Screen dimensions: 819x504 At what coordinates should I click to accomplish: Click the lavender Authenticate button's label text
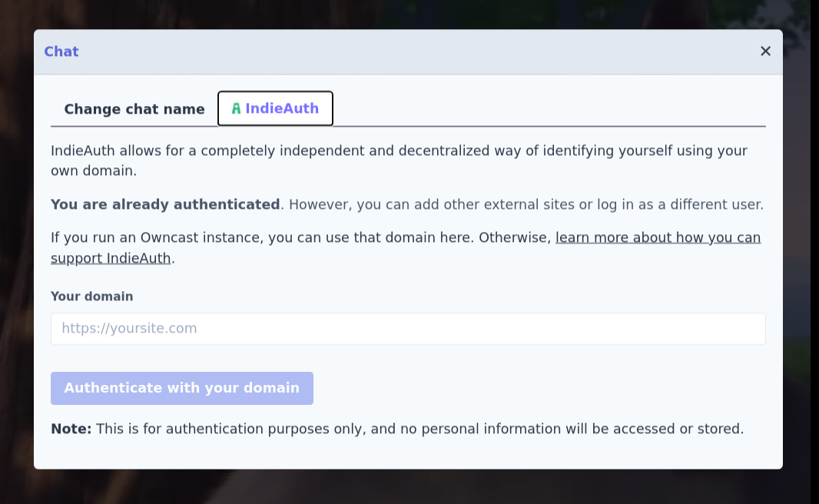(x=181, y=388)
